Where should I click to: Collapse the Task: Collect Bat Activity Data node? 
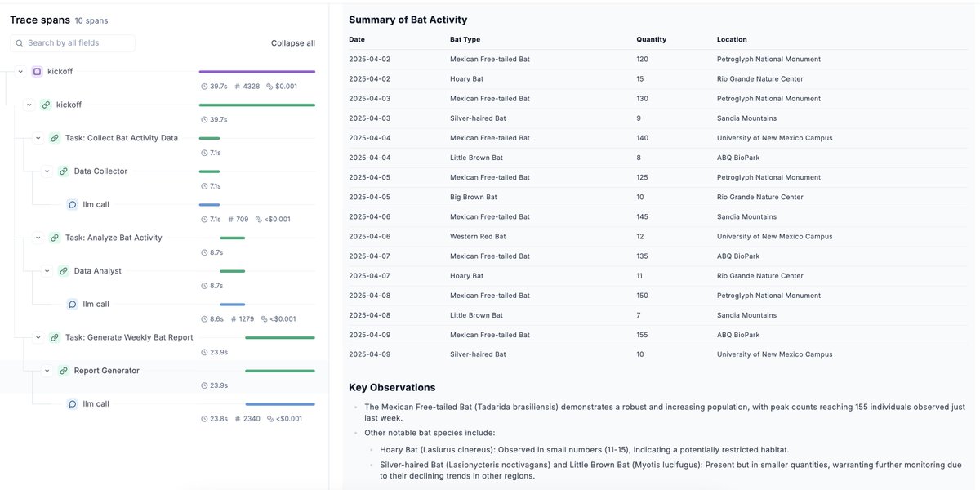pyautogui.click(x=38, y=138)
